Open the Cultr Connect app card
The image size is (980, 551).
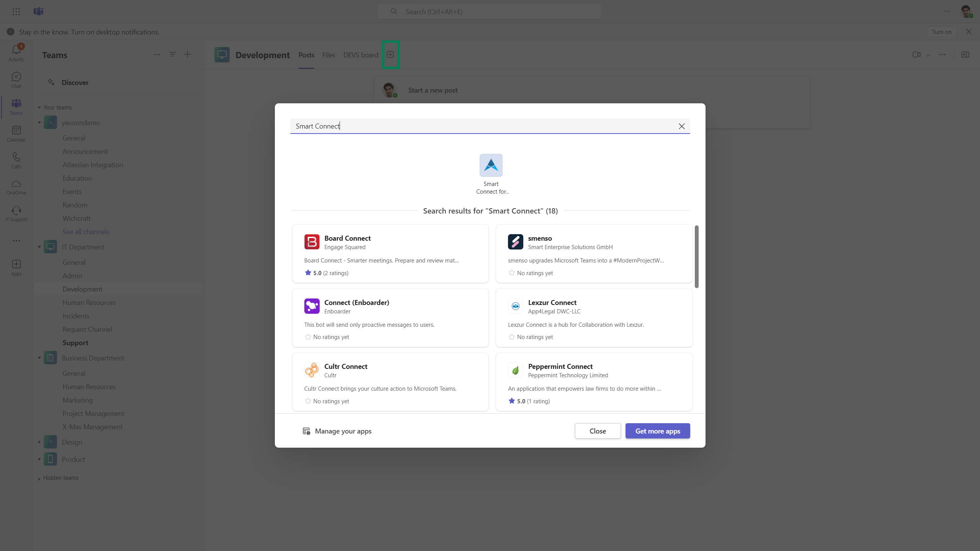(390, 382)
